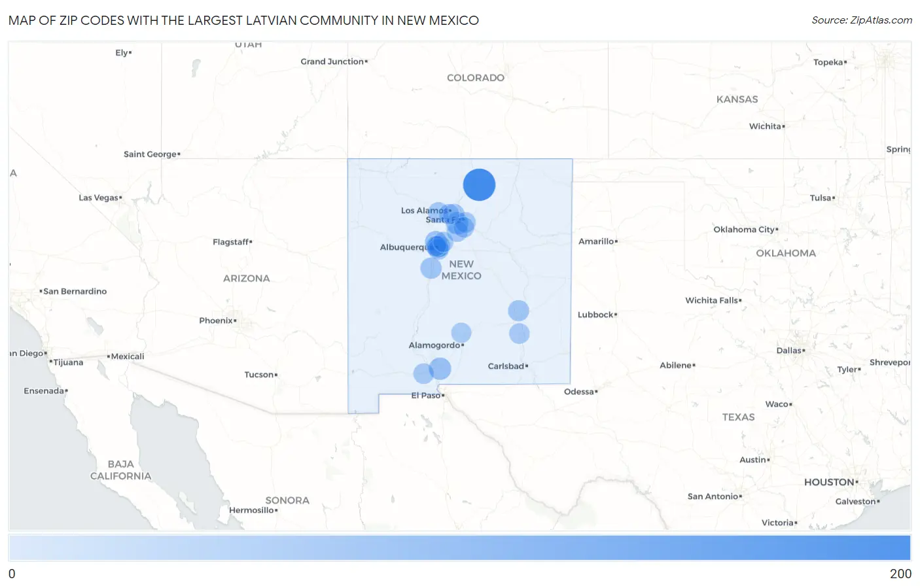Click the Topeka city label
920x588 pixels.
(x=828, y=62)
